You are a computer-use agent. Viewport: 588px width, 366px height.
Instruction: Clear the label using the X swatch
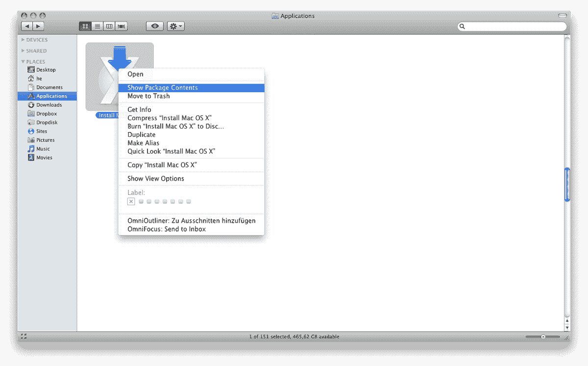[x=131, y=201]
